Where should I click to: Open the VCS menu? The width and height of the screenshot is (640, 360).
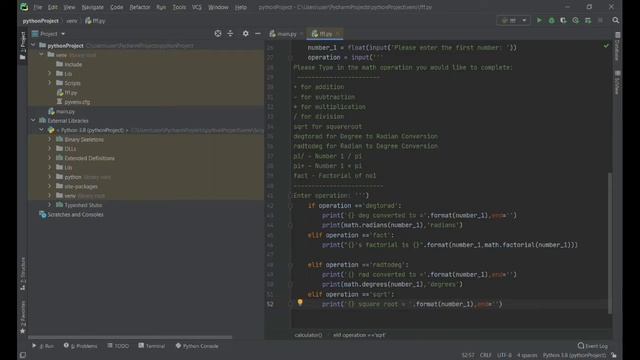(197, 7)
